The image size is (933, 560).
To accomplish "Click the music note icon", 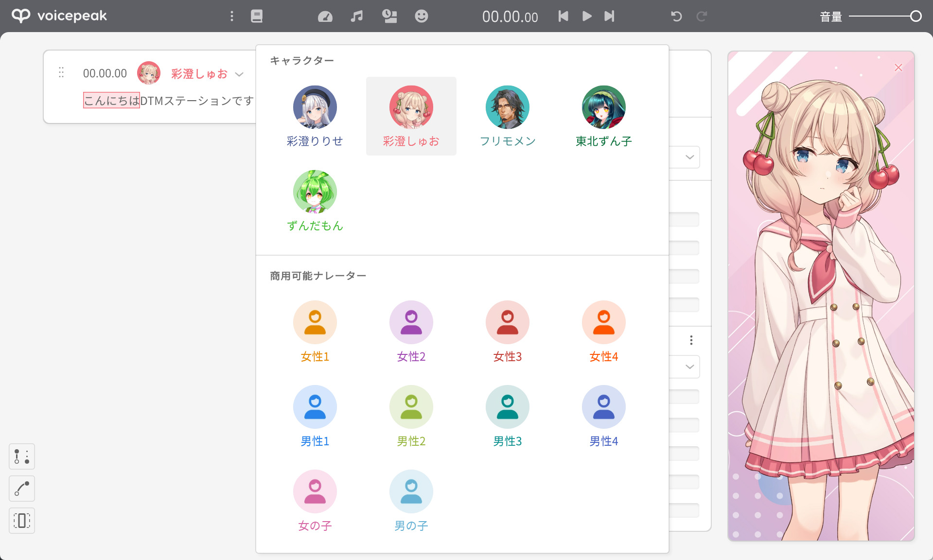I will [x=357, y=16].
